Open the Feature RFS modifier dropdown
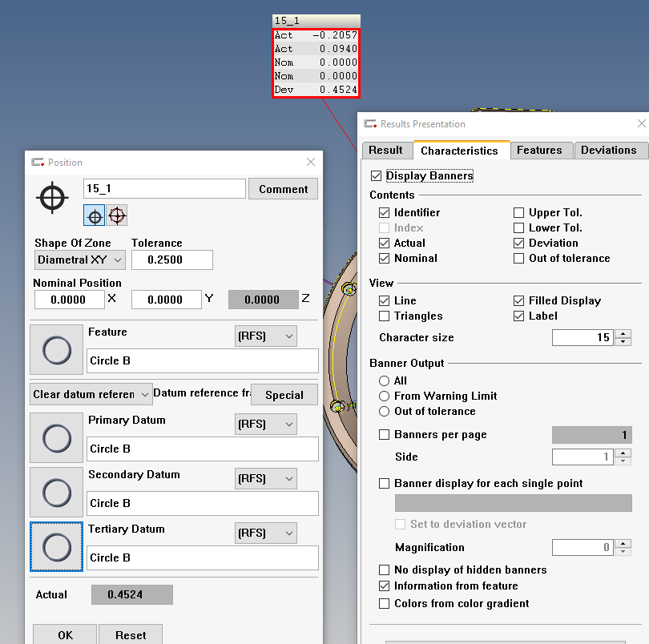649x644 pixels. point(265,336)
